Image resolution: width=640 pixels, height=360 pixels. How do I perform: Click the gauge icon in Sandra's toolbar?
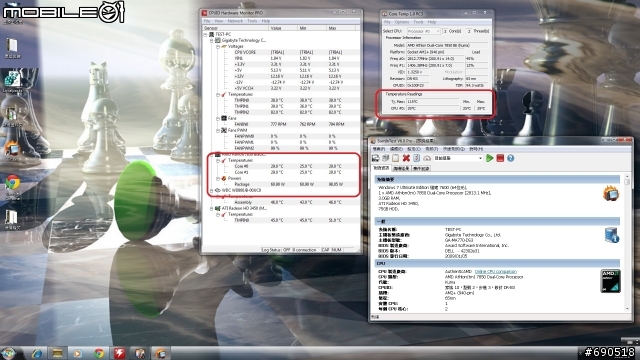click(x=427, y=158)
